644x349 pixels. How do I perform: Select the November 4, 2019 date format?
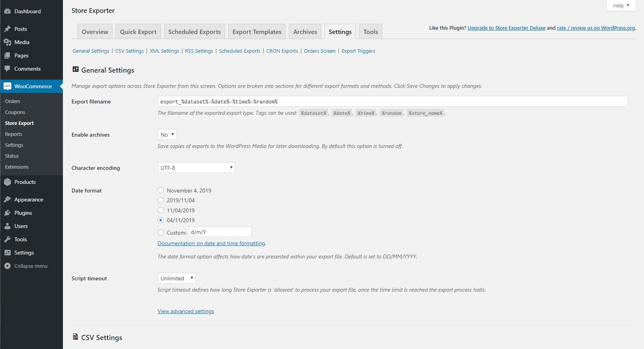coord(161,191)
